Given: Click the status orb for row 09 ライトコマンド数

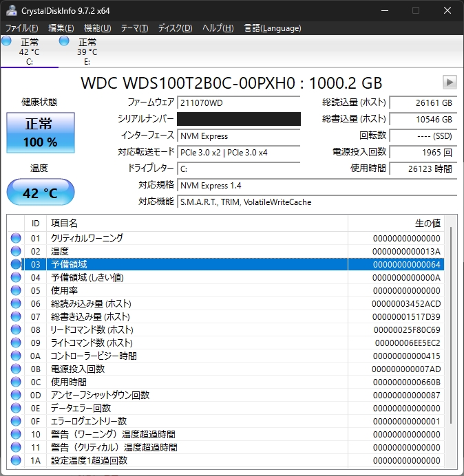Looking at the screenshot, I should (16, 343).
